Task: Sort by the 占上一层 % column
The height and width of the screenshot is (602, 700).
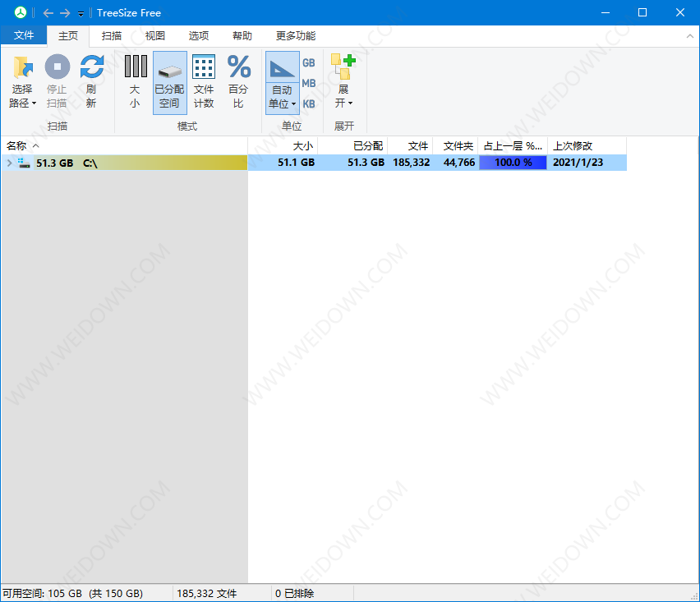Action: (x=513, y=146)
